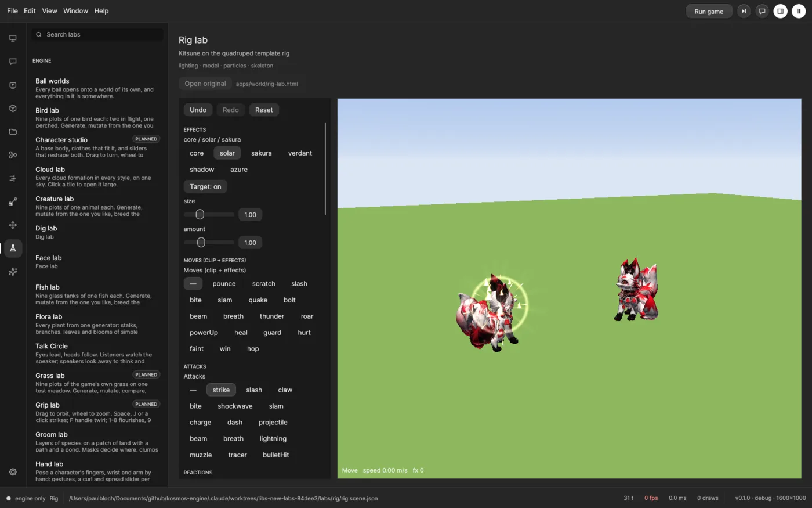Click the monitor icon in the left sidebar
This screenshot has width=812, height=508.
(x=13, y=38)
